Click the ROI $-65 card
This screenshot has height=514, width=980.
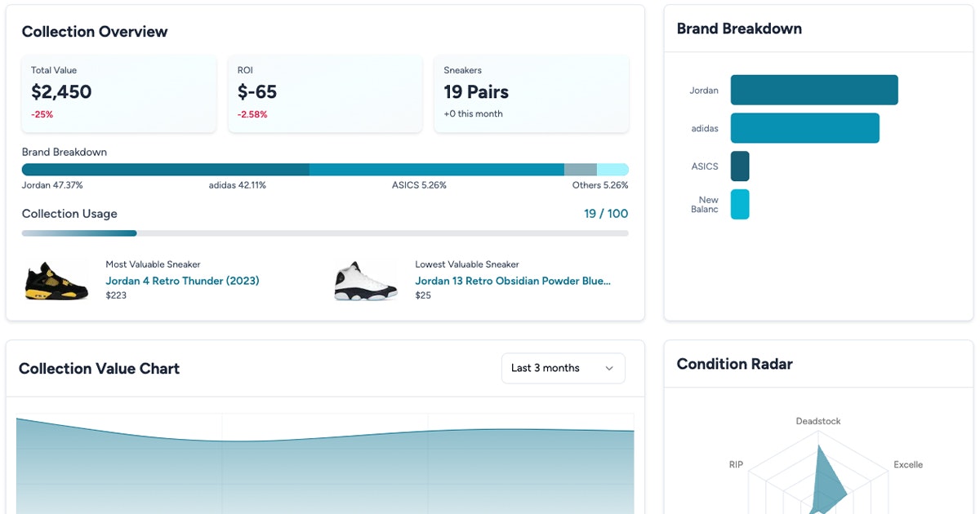[325, 94]
